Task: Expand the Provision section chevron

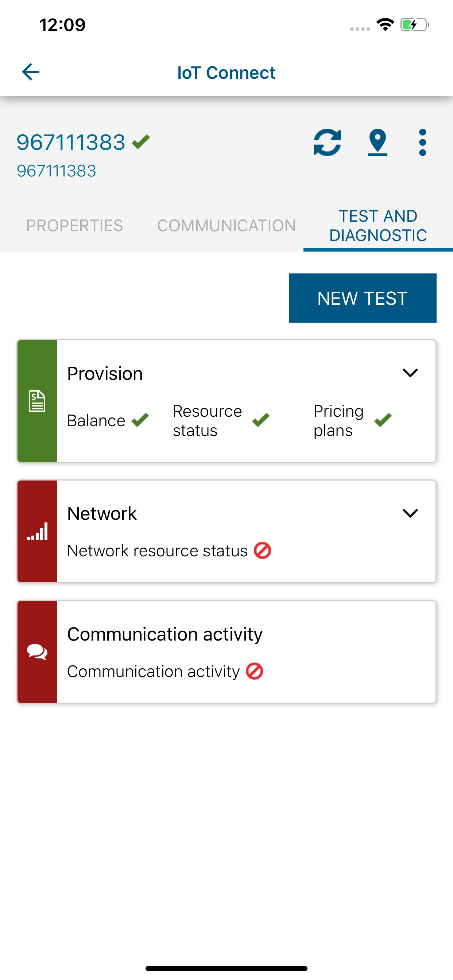Action: click(x=410, y=373)
